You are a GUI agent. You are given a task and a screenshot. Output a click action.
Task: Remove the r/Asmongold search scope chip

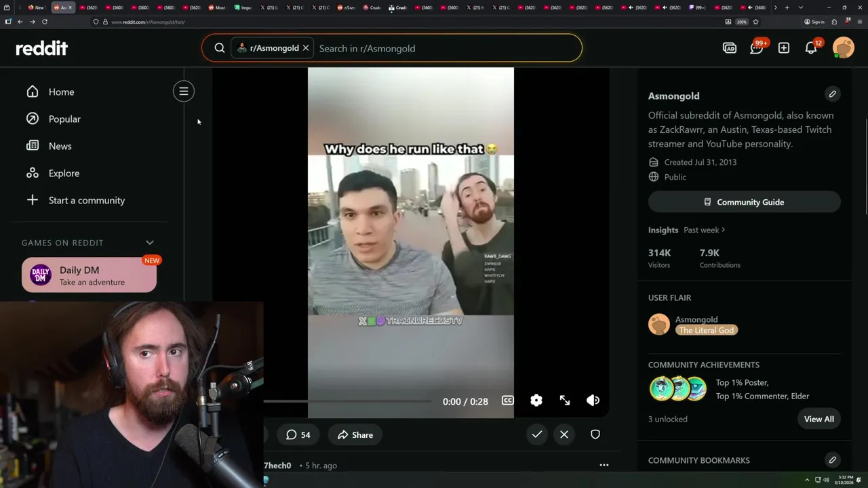pyautogui.click(x=306, y=48)
